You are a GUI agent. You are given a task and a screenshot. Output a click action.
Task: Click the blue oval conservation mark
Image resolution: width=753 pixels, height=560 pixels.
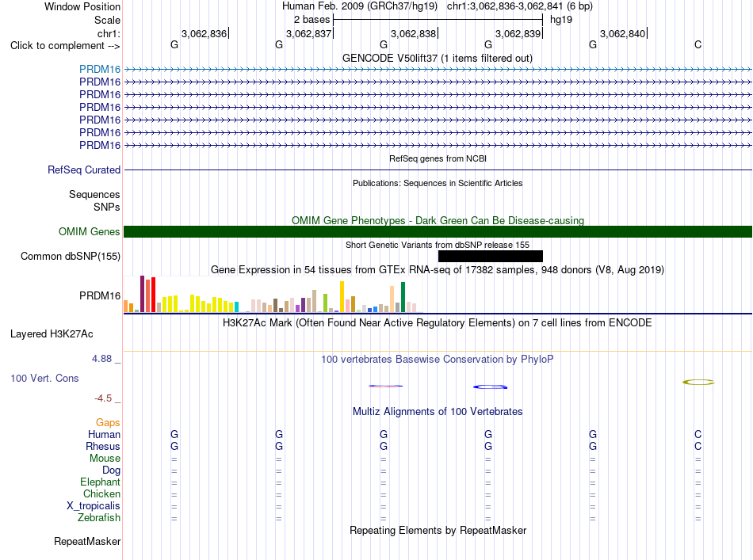coord(491,387)
